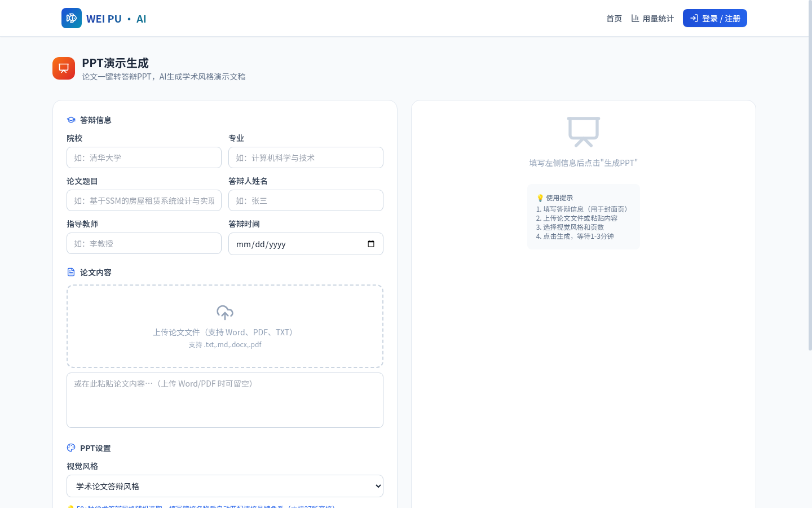Click the text '支持 .txt,.md,.docx,.pdf'
This screenshot has height=508, width=812.
click(225, 345)
